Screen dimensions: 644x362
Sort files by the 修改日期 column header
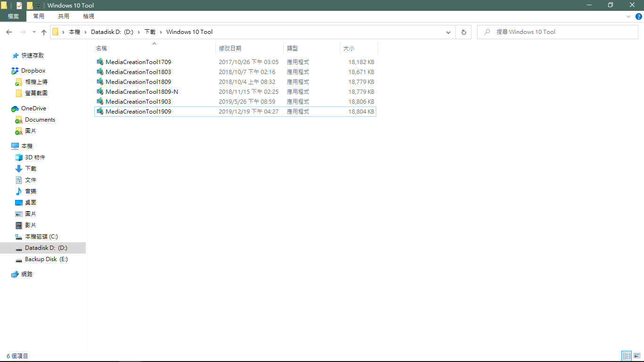coord(249,48)
